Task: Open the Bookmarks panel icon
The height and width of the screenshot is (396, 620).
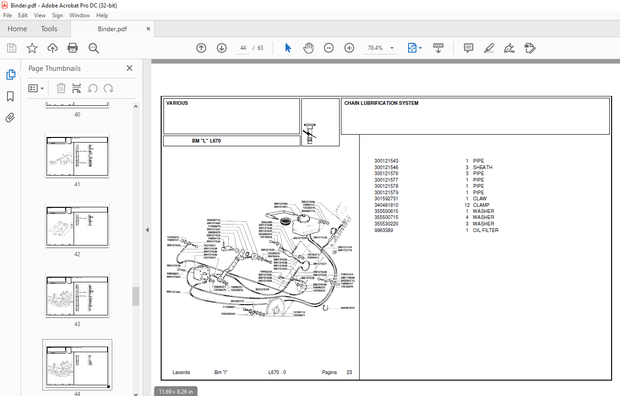Action: 10,96
